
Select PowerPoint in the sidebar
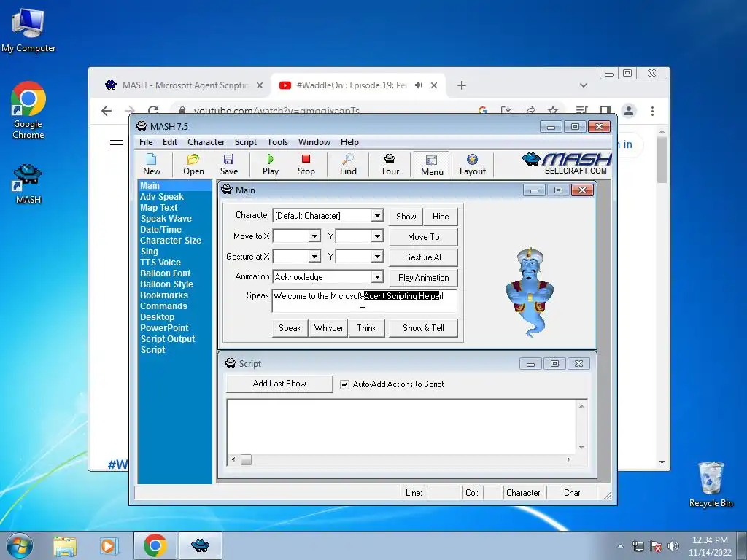[164, 328]
